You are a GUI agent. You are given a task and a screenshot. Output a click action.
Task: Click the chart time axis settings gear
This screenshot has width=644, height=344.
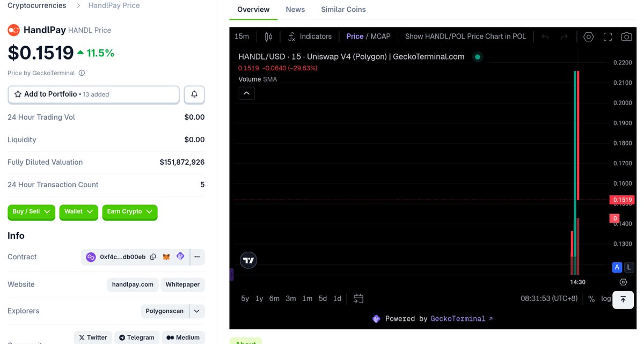pos(623,282)
